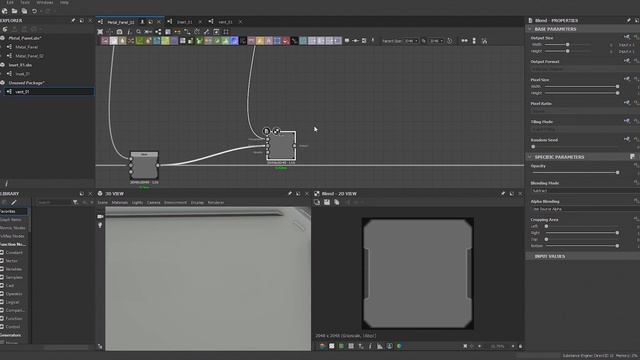640x360 pixels.
Task: Open the Blending Mode dropdown
Action: [584, 191]
